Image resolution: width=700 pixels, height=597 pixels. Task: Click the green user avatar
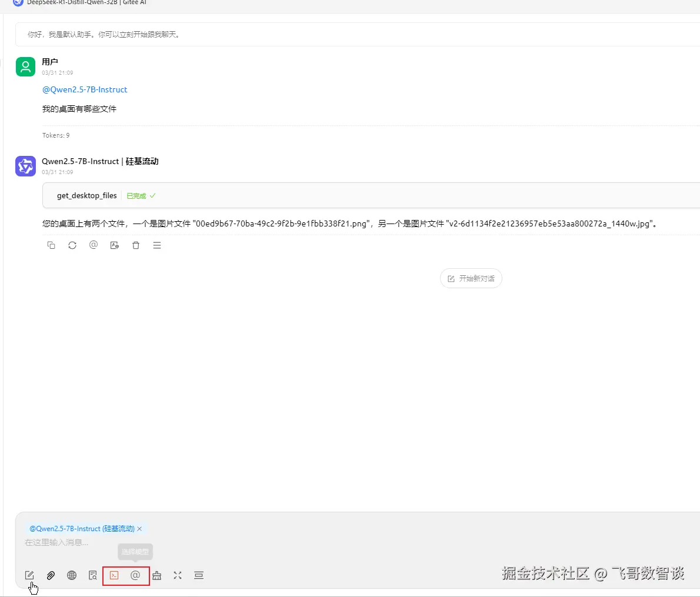tap(25, 66)
